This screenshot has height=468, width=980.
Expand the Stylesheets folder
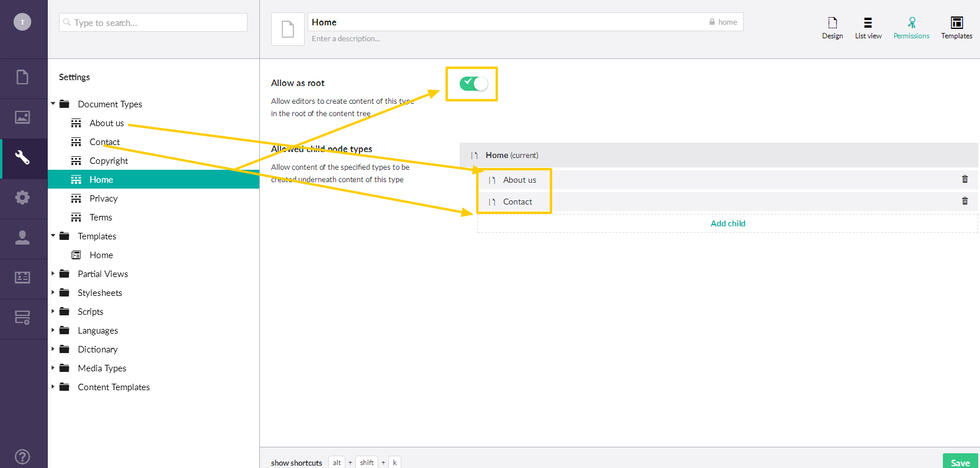[53, 292]
